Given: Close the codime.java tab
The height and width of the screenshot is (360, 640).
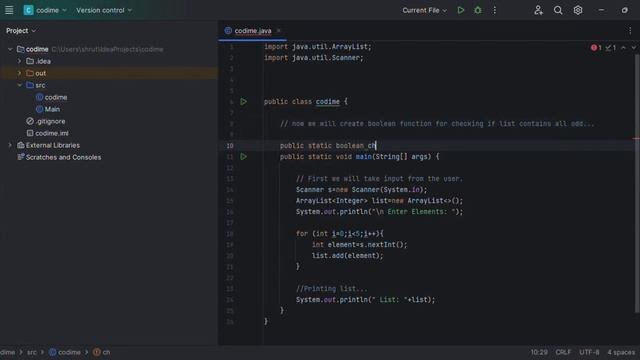Looking at the screenshot, I should click(x=279, y=31).
